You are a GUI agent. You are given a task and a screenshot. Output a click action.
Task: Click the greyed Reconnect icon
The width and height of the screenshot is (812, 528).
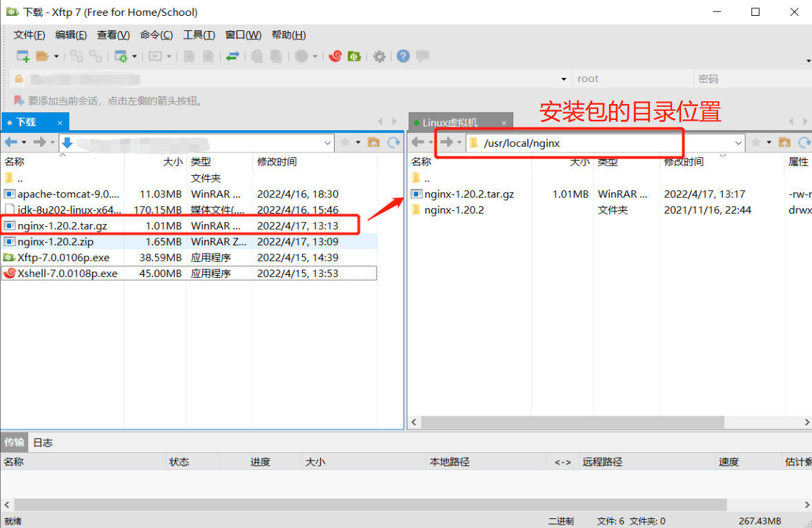77,56
